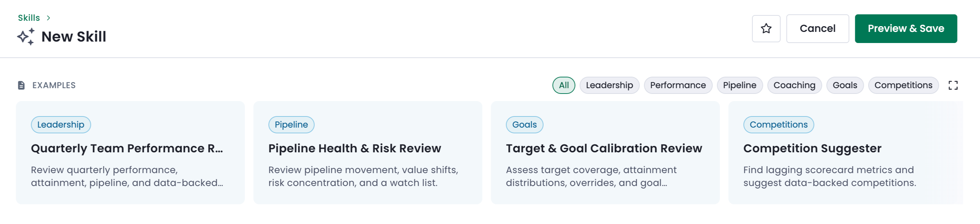Click the sparkle icon beside New Skill
The image size is (980, 224).
26,37
